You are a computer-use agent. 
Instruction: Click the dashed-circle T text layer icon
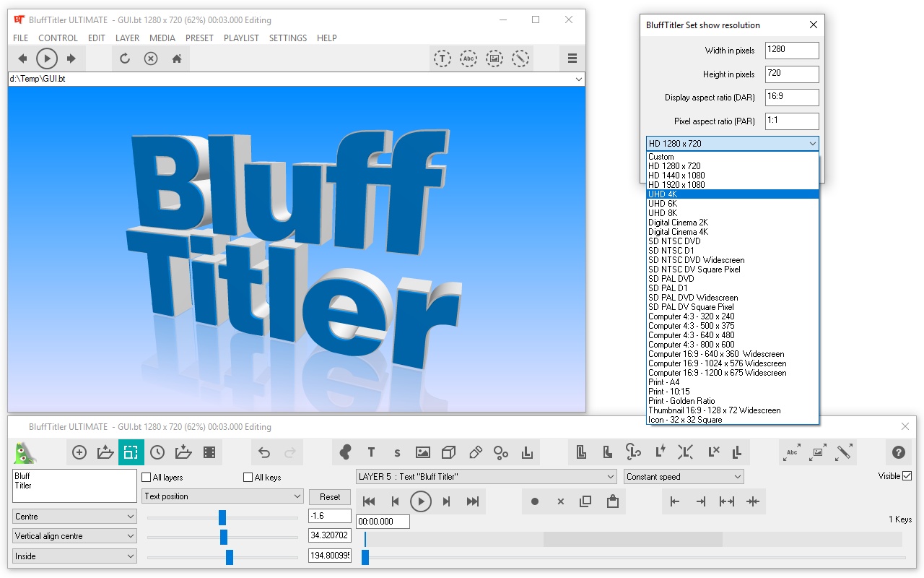click(443, 59)
